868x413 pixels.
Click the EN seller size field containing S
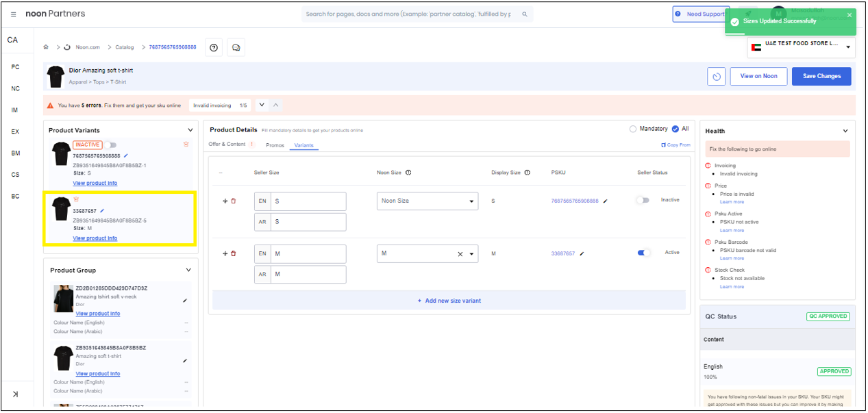click(308, 201)
